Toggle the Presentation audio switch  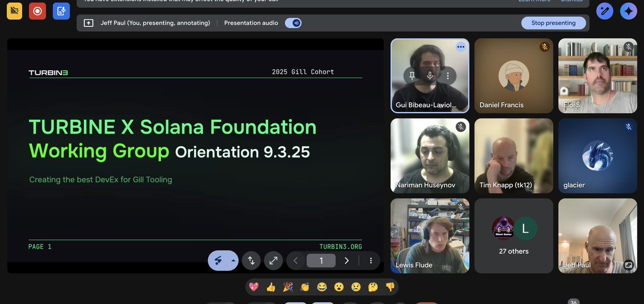(x=293, y=23)
